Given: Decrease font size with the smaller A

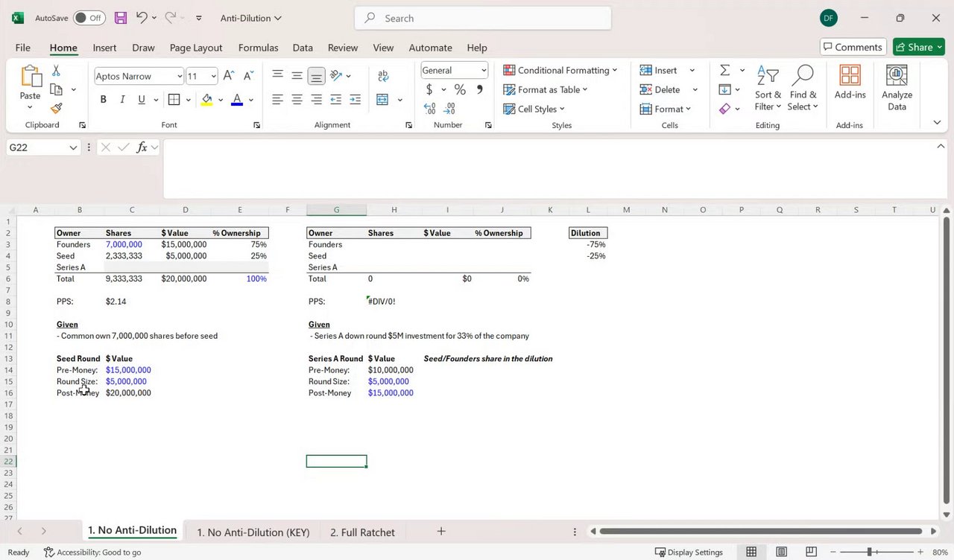Looking at the screenshot, I should point(248,76).
